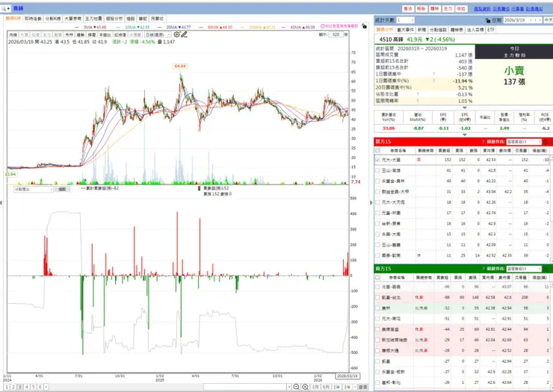Screen dimensions: 553x392
Task: Tick checkbox for 美商高盛 row
Action: coord(378,329)
